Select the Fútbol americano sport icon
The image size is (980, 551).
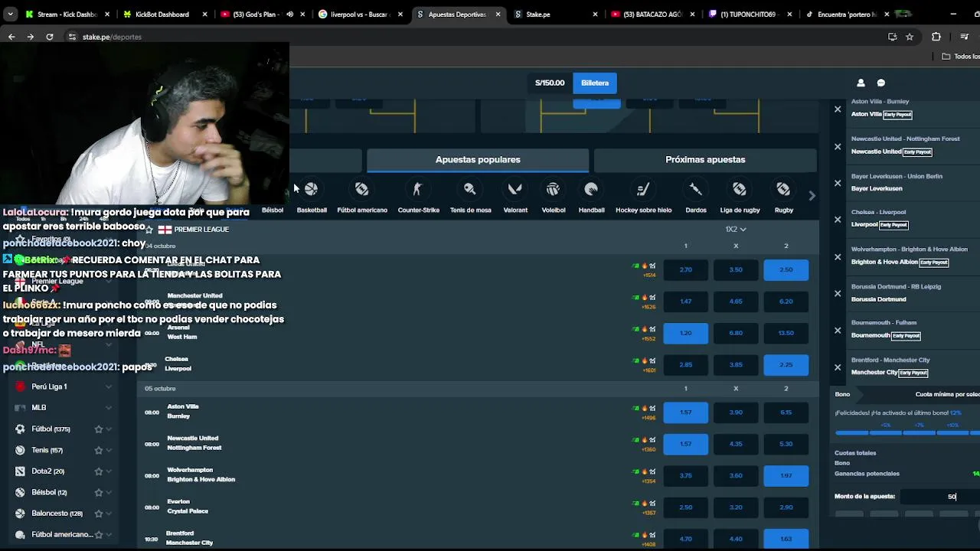[362, 189]
